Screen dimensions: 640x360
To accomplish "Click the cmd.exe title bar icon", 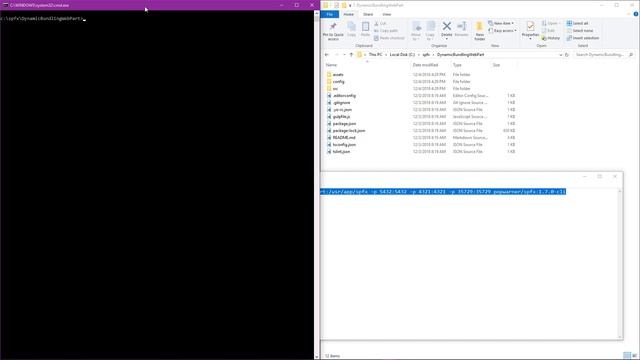I will tap(5, 5).
